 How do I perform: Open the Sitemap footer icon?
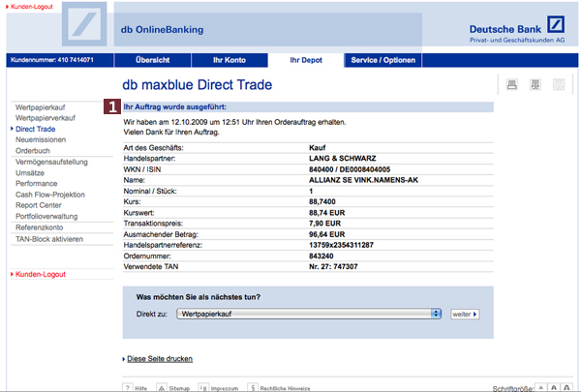coord(162,386)
